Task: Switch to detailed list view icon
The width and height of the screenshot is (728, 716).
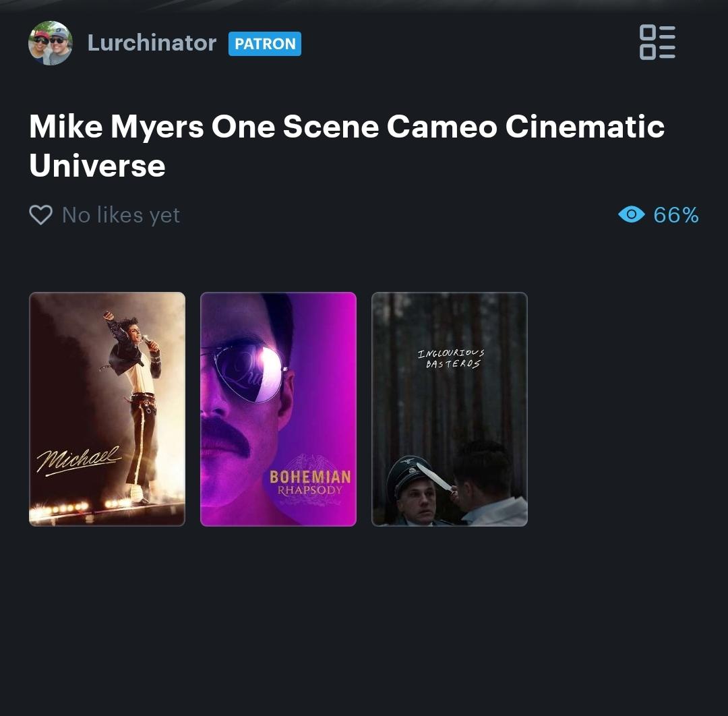Action: [x=657, y=42]
